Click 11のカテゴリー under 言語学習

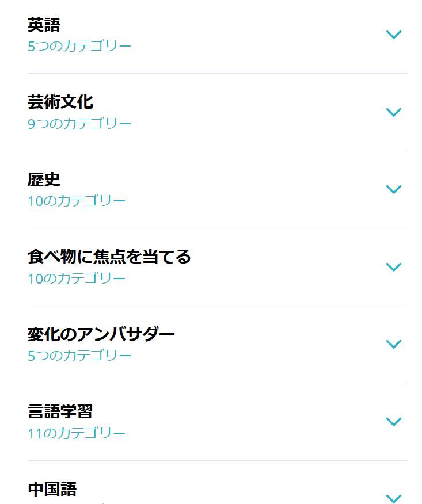coord(77,433)
